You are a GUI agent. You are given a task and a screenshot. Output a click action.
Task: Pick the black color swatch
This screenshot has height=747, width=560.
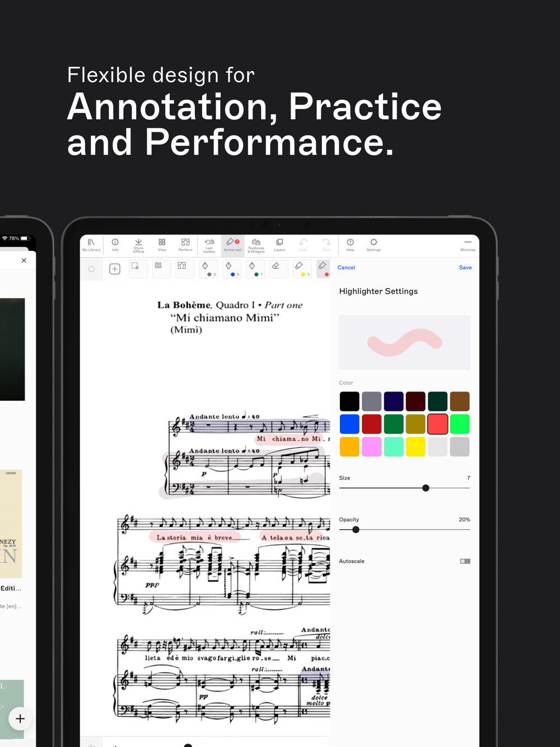pos(349,401)
